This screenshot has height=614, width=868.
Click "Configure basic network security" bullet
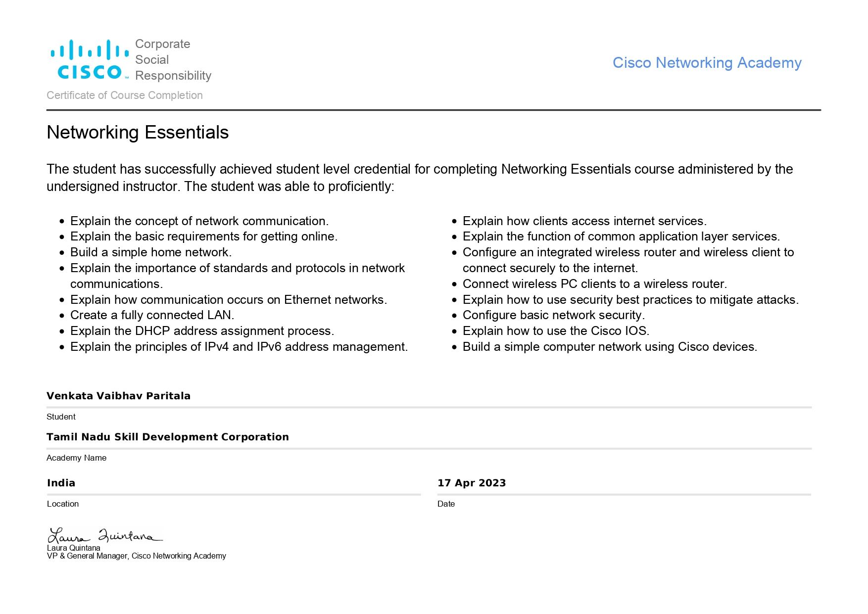click(553, 315)
